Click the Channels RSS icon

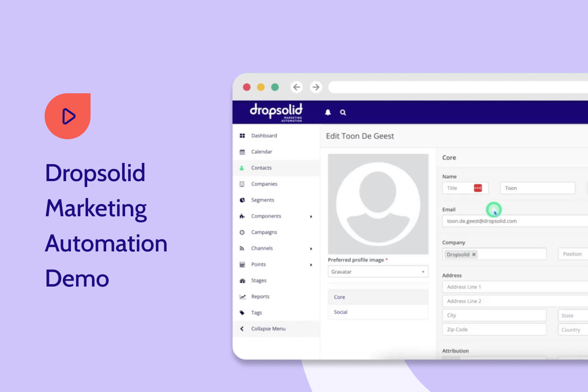coord(242,248)
